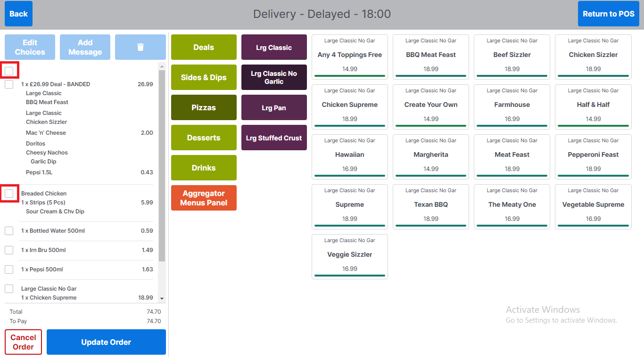Check the Bottled Water 500ml item
Screen dimensions: 644x358
point(9,231)
